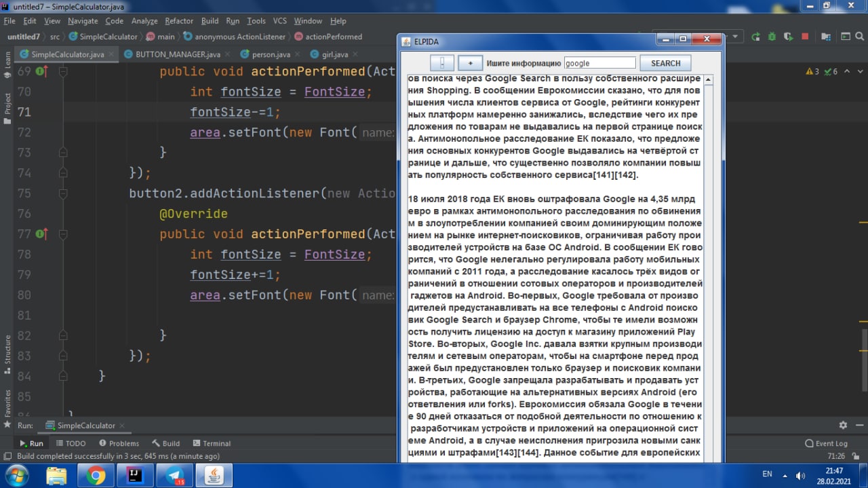The width and height of the screenshot is (868, 488).
Task: Switch to IntelliJ IDEA on the taskbar
Action: [135, 475]
